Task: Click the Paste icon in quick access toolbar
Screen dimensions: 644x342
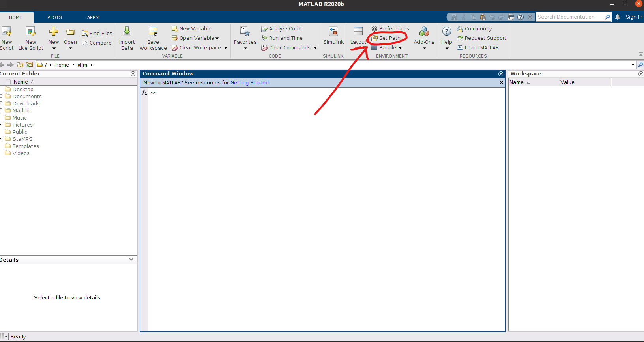Action: pos(483,17)
